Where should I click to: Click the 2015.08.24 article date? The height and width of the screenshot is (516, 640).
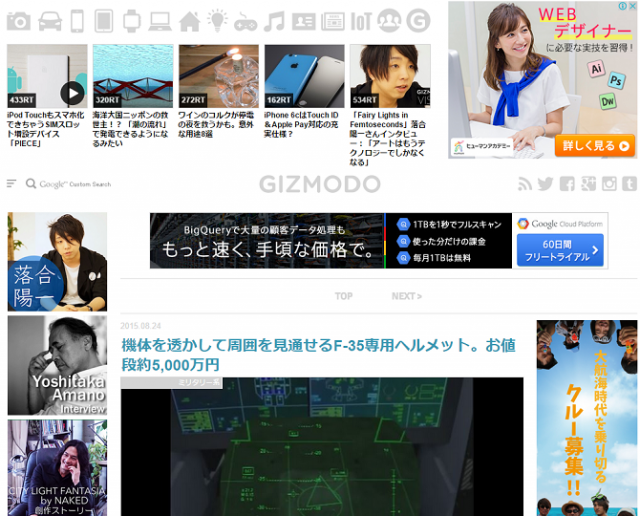tap(140, 326)
